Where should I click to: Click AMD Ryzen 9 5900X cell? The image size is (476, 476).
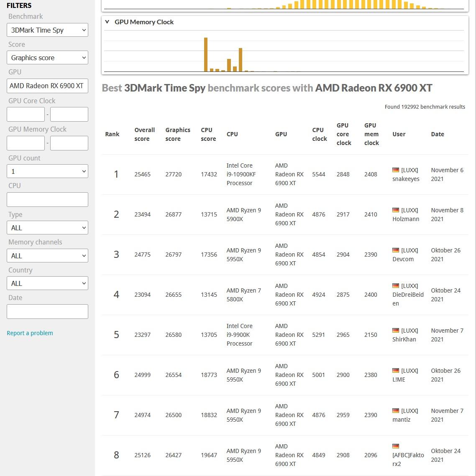pos(243,215)
